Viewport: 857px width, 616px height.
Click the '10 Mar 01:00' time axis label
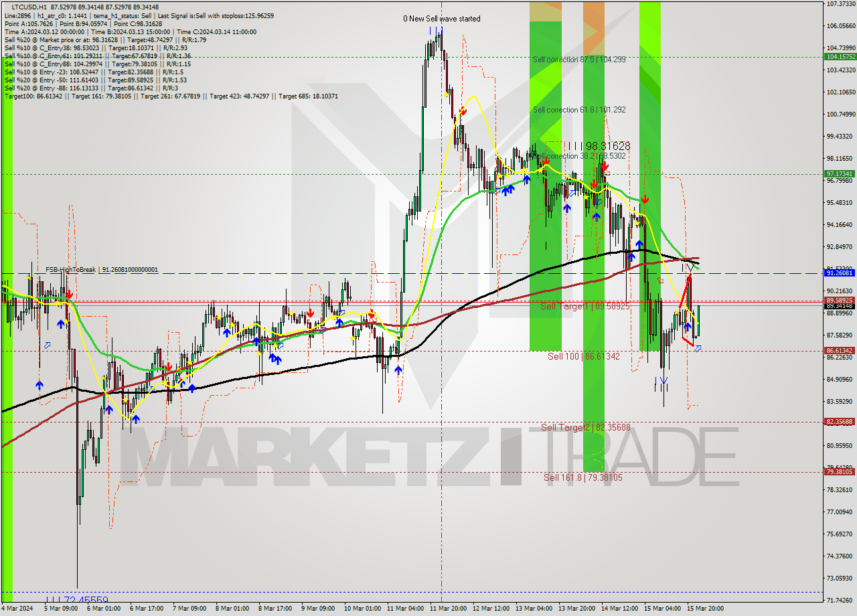361,609
